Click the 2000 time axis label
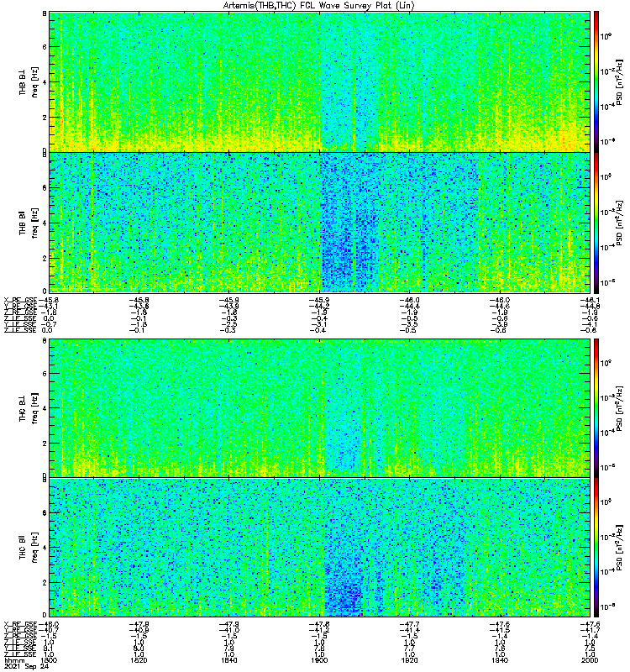This screenshot has height=672, width=630. click(591, 660)
